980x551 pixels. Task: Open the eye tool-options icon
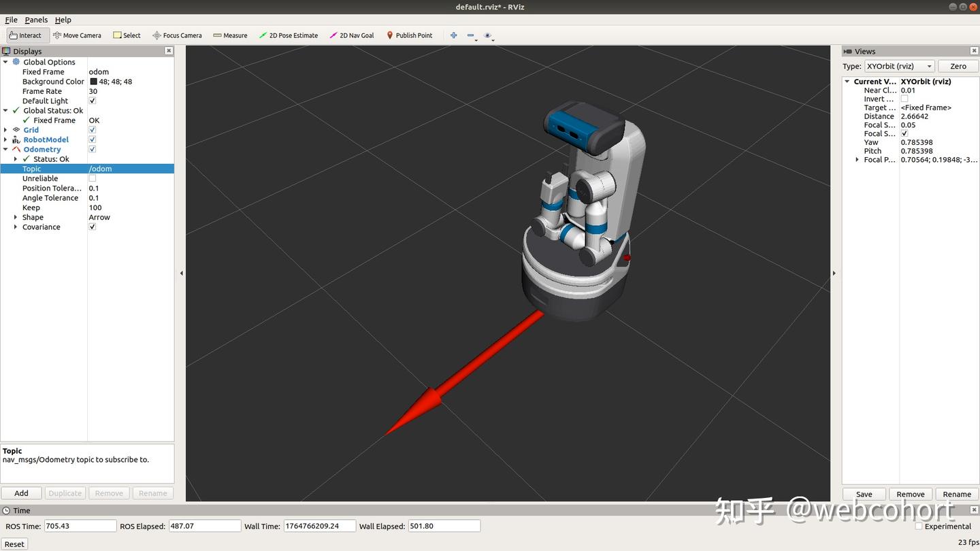point(488,35)
